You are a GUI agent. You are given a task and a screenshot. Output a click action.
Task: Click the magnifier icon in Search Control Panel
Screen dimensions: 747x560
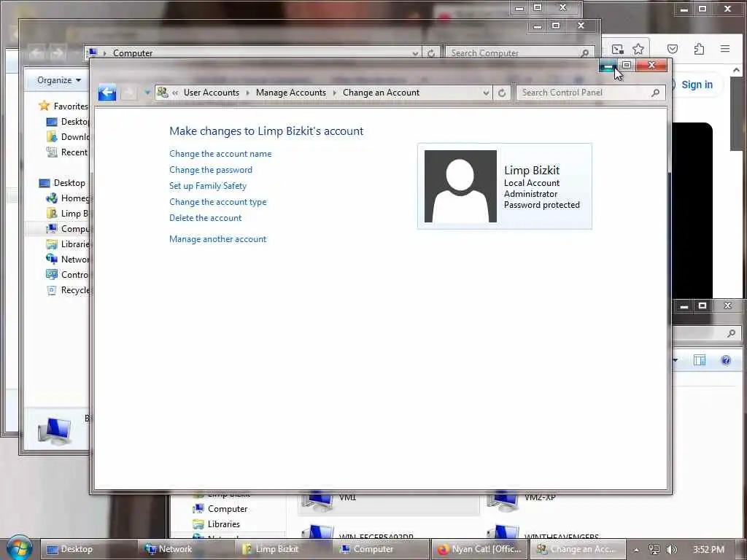656,93
